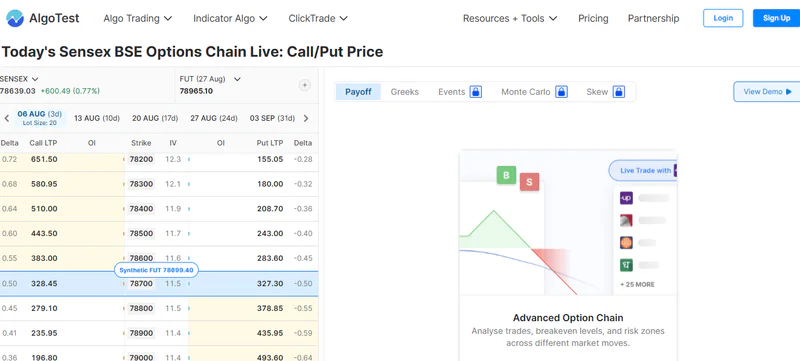
Task: Go to previous expiry dates arrow
Action: coord(7,118)
